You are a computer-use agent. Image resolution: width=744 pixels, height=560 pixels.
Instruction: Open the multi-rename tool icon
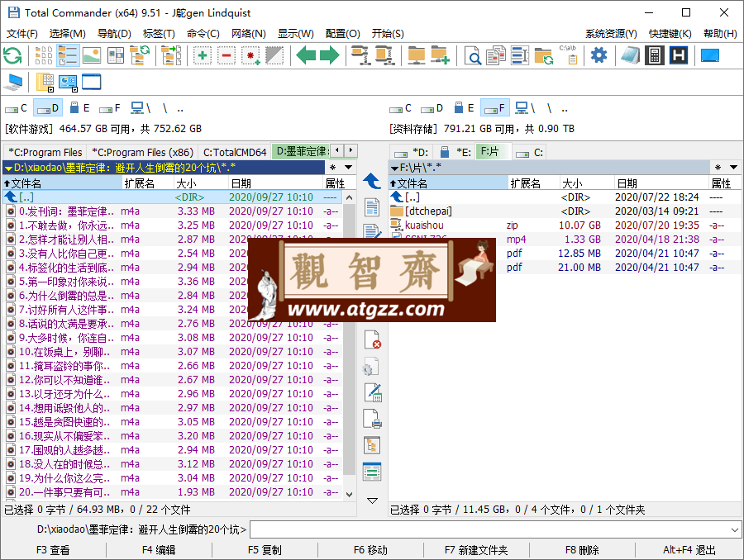[520, 55]
